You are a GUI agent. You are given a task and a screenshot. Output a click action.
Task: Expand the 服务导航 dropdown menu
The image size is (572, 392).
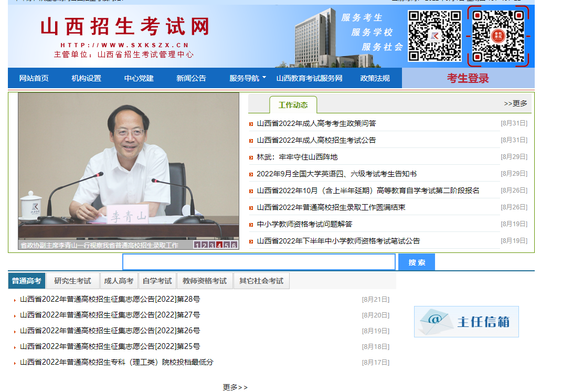248,78
